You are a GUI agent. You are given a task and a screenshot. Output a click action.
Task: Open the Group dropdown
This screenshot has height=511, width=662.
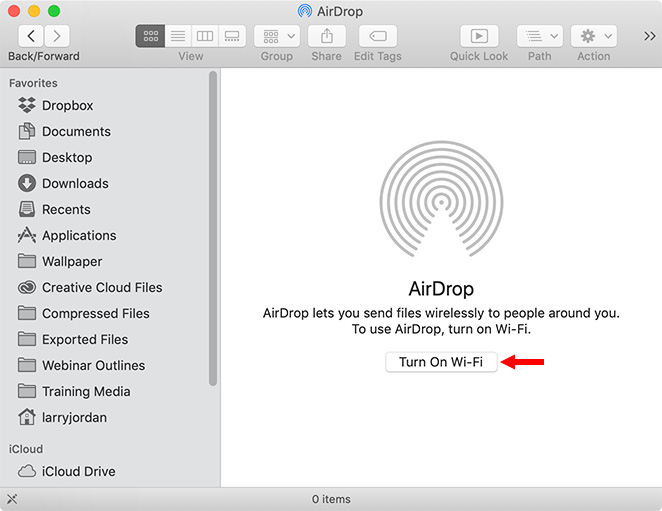277,36
